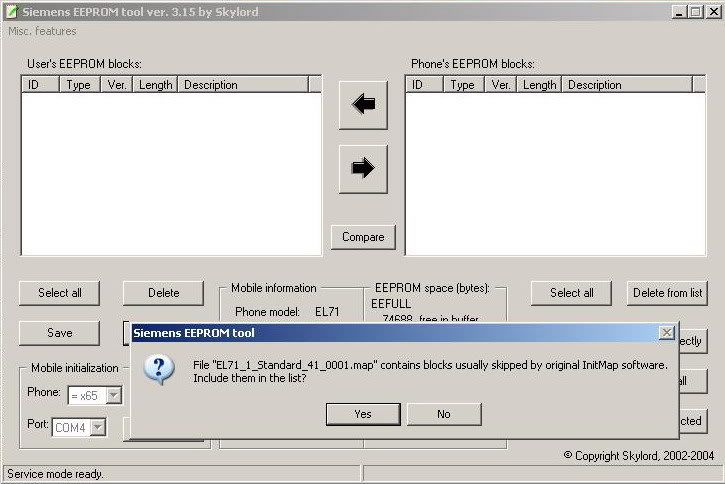Click the EL71 phone model value
The height and width of the screenshot is (484, 725).
pyautogui.click(x=327, y=312)
